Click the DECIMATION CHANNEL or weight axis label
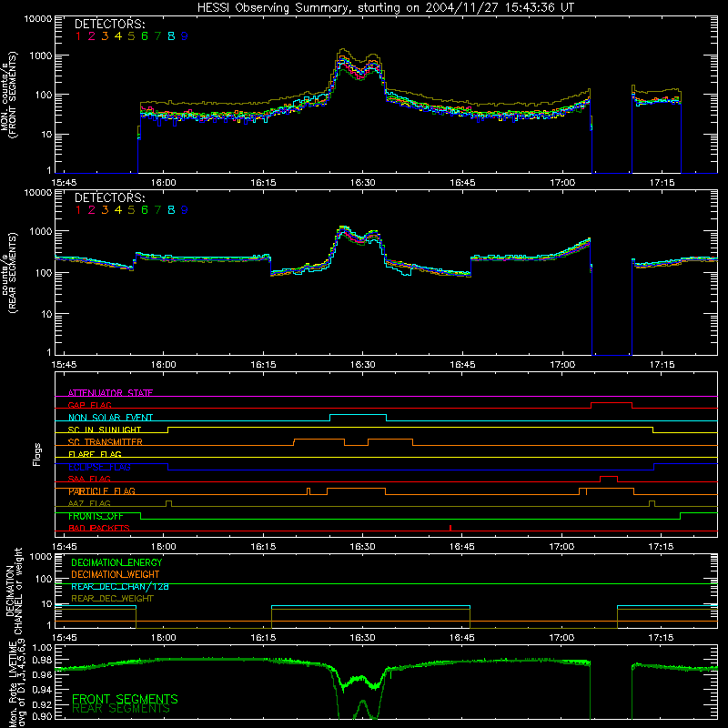The height and width of the screenshot is (728, 728). click(14, 591)
